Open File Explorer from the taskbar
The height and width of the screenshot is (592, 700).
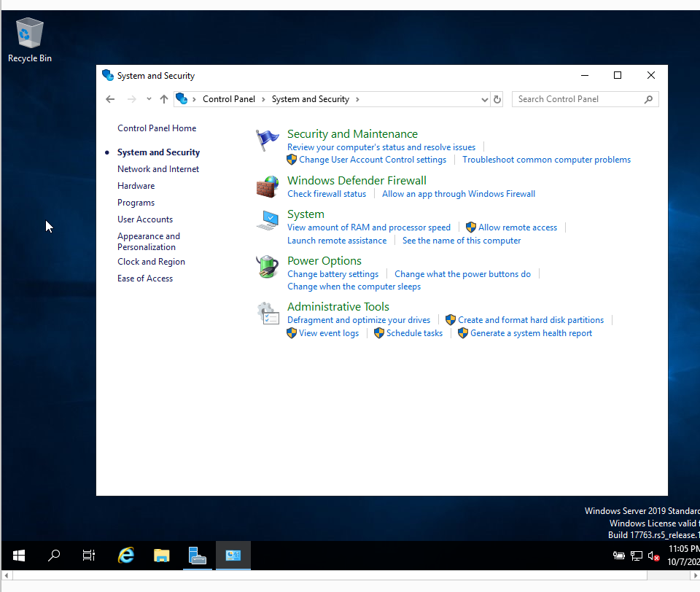(x=162, y=556)
